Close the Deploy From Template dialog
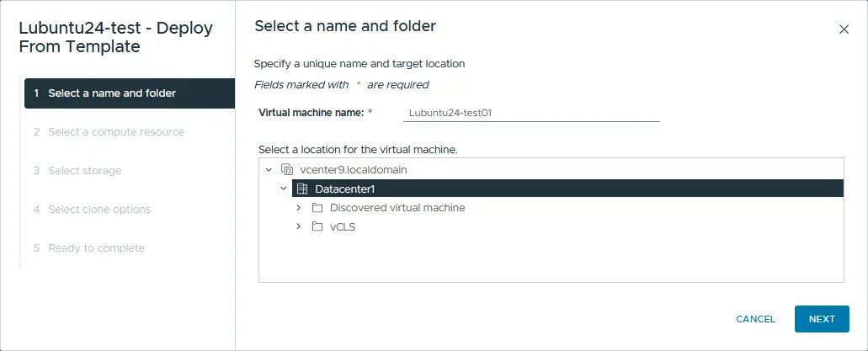The height and width of the screenshot is (351, 868). click(844, 29)
